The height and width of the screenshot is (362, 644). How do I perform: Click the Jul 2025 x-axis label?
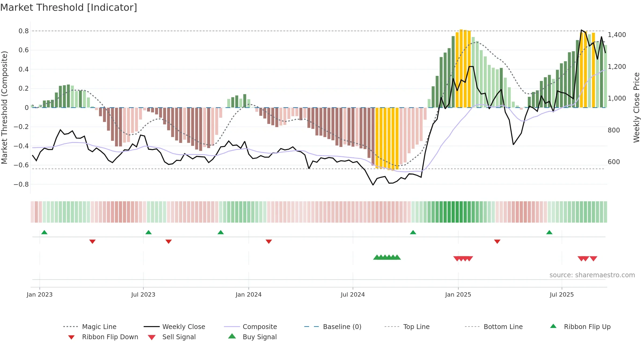[x=562, y=294]
